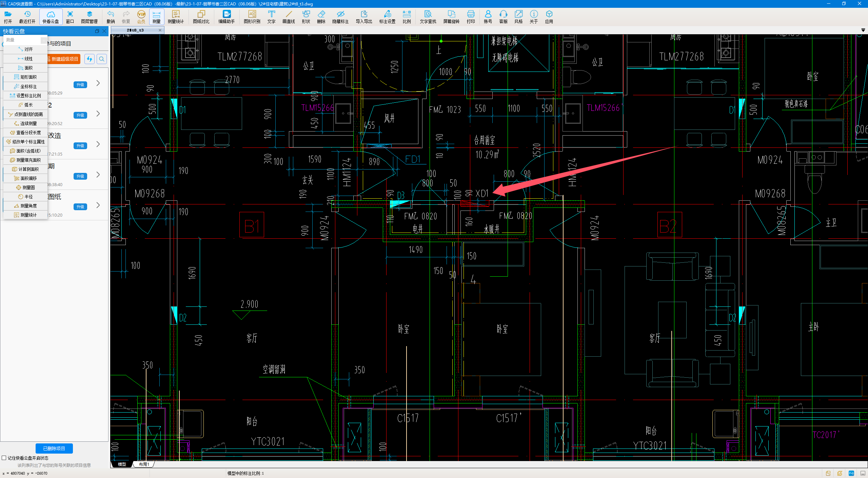The width and height of the screenshot is (868, 478).
Task: Open the 测量 measure tool
Action: 156,17
